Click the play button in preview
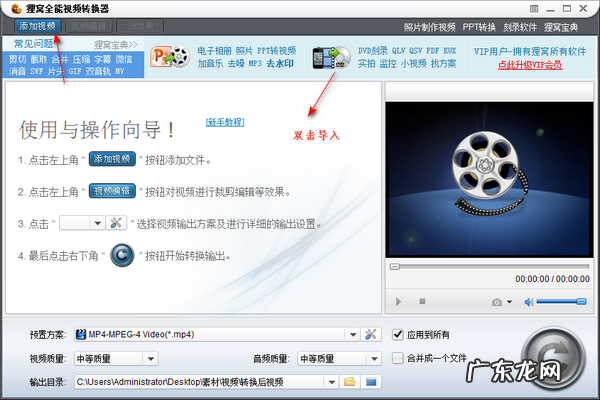Screen dimensions: 600x400 (x=398, y=301)
